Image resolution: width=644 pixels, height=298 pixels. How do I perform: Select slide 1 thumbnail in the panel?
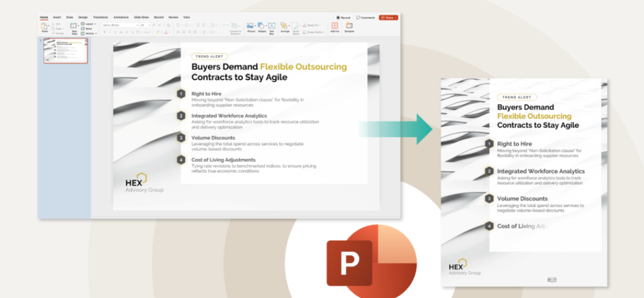pos(66,51)
